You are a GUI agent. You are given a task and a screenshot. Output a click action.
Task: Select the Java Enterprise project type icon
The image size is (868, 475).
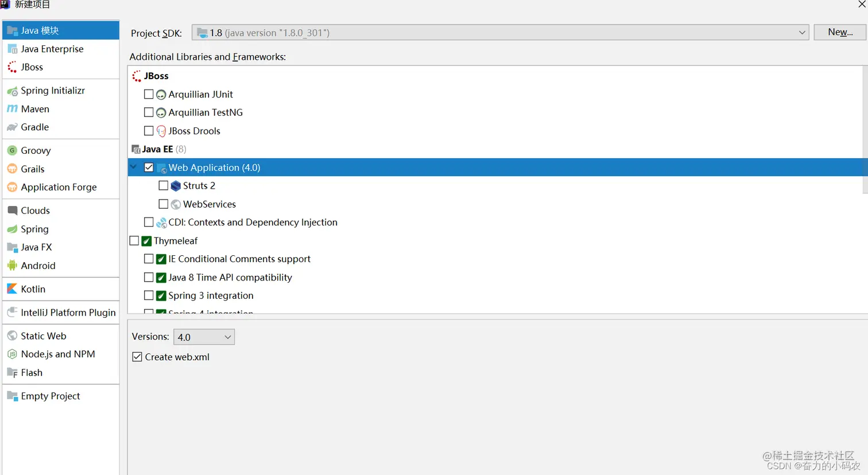12,49
